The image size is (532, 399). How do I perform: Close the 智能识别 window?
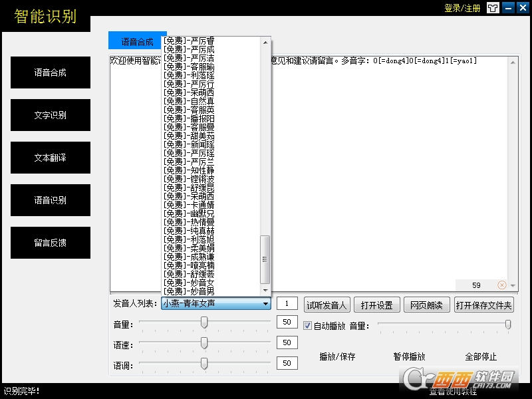pos(523,8)
